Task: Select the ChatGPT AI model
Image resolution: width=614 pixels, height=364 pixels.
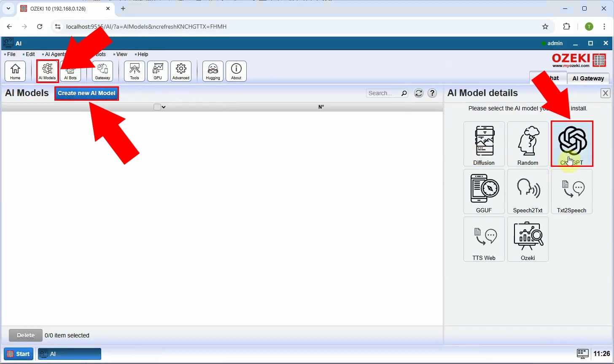Action: (572, 144)
